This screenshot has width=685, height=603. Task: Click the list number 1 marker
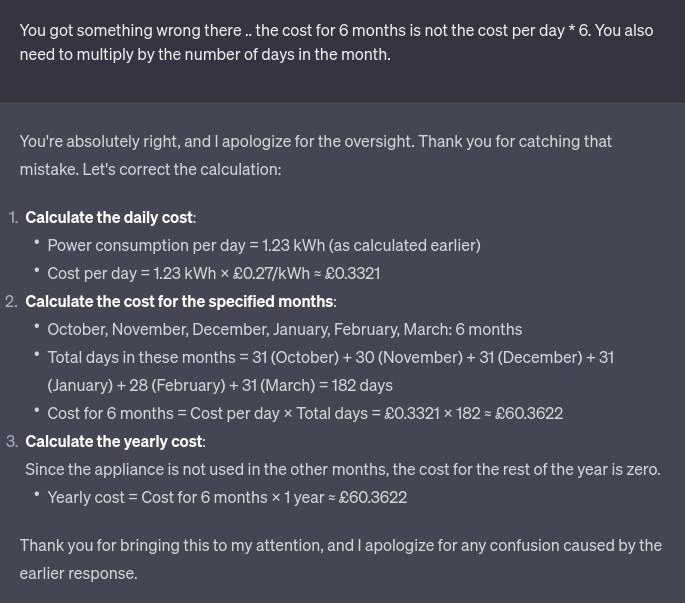coord(13,217)
